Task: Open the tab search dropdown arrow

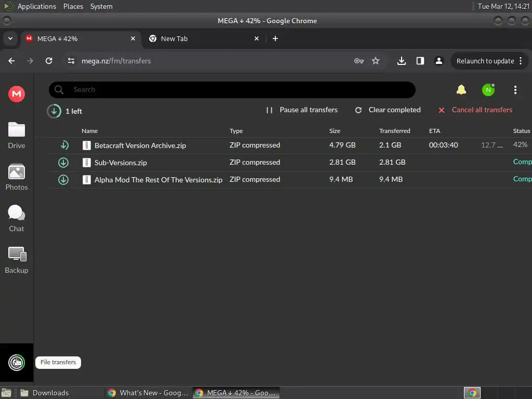Action: pyautogui.click(x=10, y=38)
